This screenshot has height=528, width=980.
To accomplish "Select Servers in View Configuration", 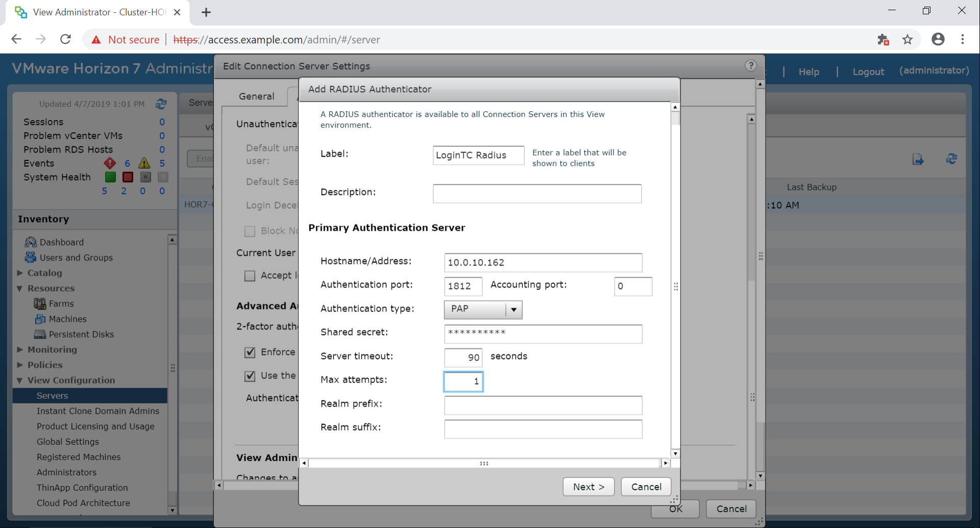I will (90, 396).
